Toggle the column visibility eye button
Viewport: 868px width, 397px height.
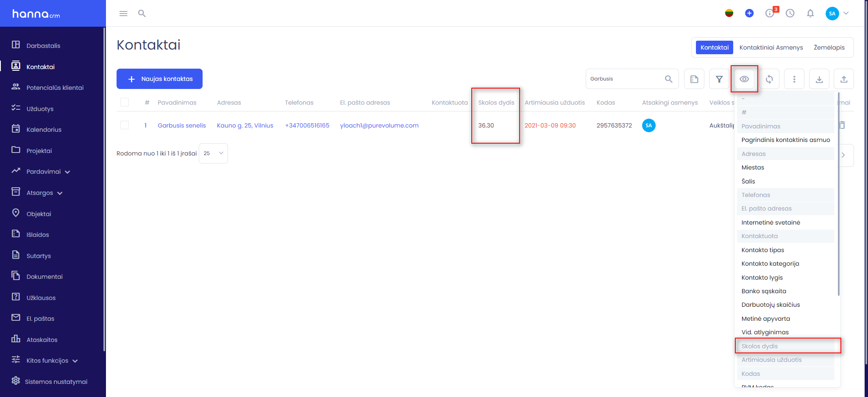[x=744, y=79]
